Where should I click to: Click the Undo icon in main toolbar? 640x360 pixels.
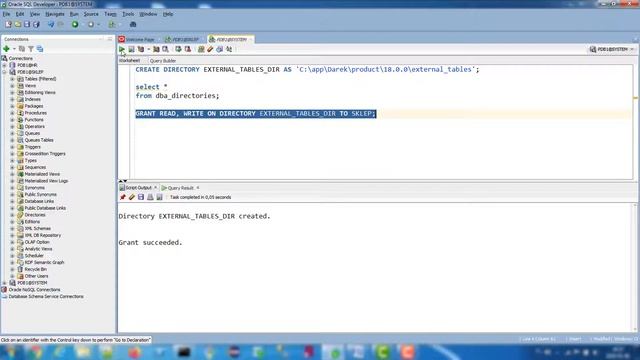pyautogui.click(x=51, y=24)
